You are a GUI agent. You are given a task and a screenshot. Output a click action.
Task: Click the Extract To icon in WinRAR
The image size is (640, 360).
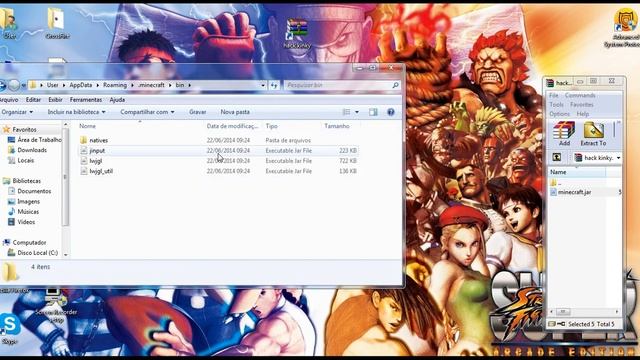coord(593,133)
